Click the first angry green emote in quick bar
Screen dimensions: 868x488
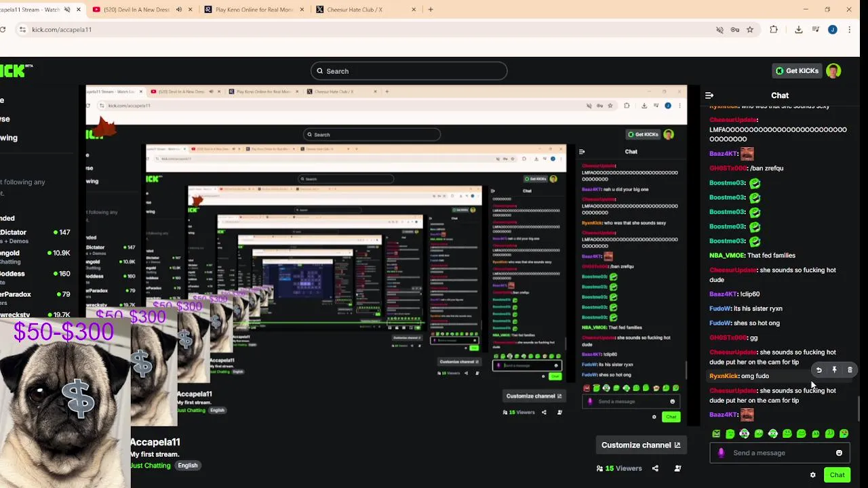tap(716, 434)
